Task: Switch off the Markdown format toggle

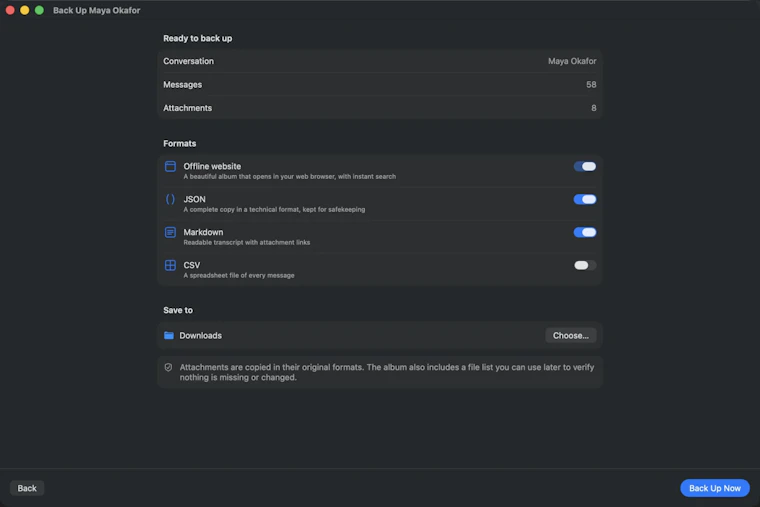Action: coord(585,232)
